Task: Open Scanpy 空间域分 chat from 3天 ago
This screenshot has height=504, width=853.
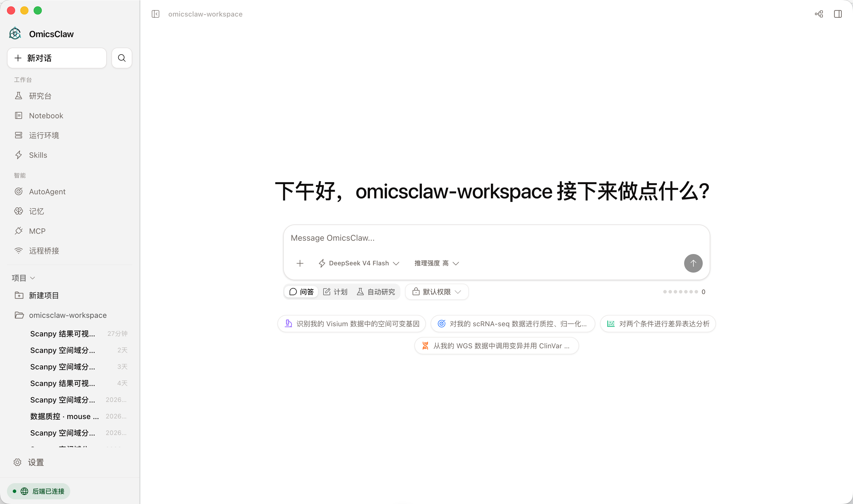Action: (x=78, y=367)
